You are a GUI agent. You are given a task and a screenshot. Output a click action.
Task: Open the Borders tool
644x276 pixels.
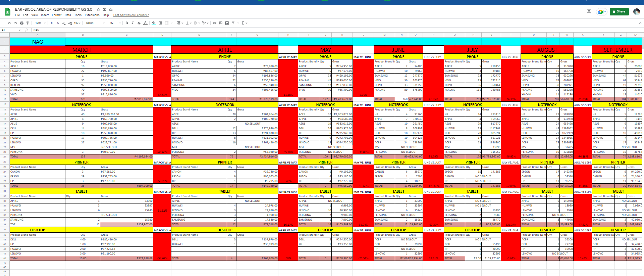click(160, 23)
